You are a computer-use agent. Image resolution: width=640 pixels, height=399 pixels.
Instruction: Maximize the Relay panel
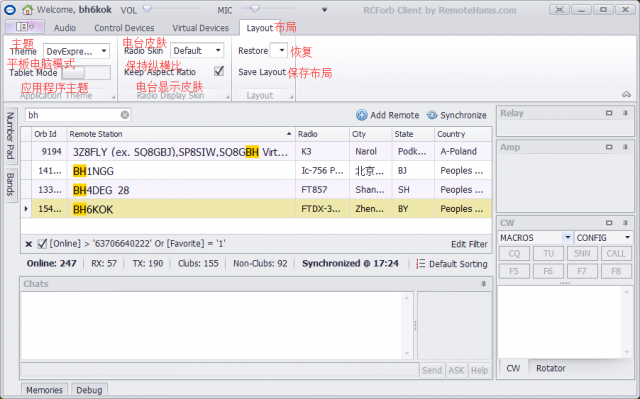pos(609,113)
